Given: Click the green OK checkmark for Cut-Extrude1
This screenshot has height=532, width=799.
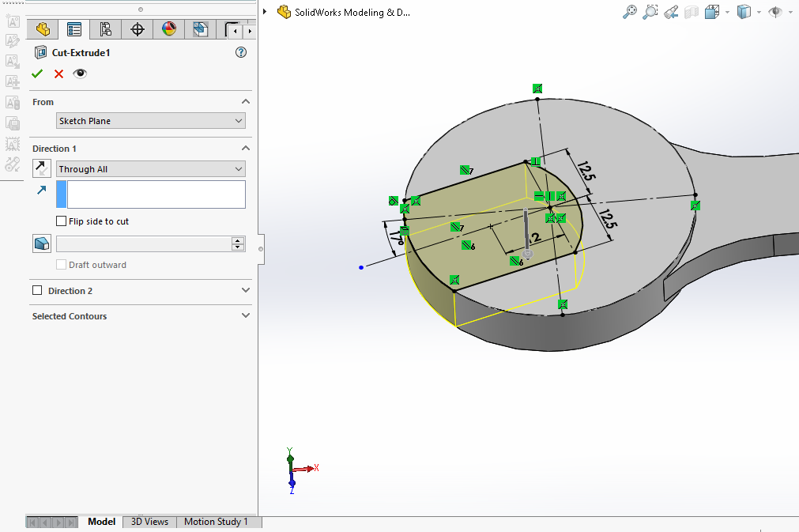Looking at the screenshot, I should (37, 74).
